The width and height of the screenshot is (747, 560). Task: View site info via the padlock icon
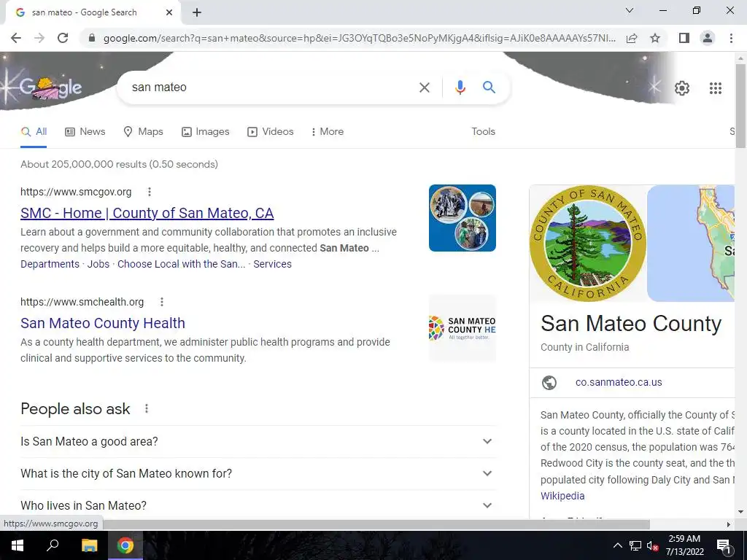point(92,38)
